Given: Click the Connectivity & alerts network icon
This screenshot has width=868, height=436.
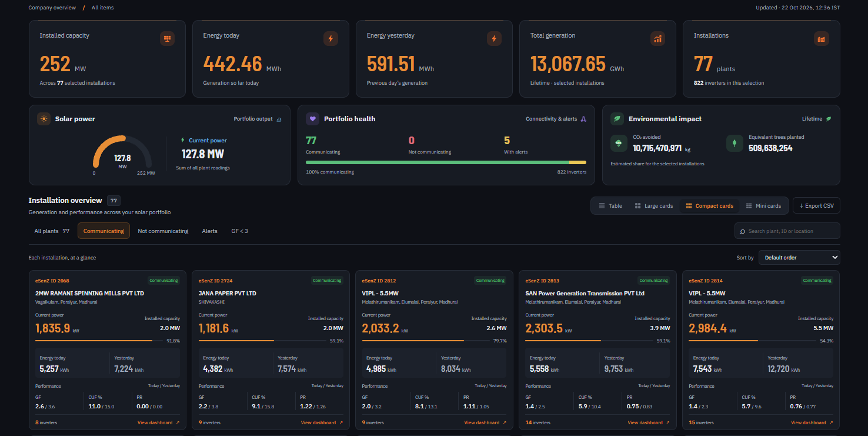Looking at the screenshot, I should [x=583, y=119].
